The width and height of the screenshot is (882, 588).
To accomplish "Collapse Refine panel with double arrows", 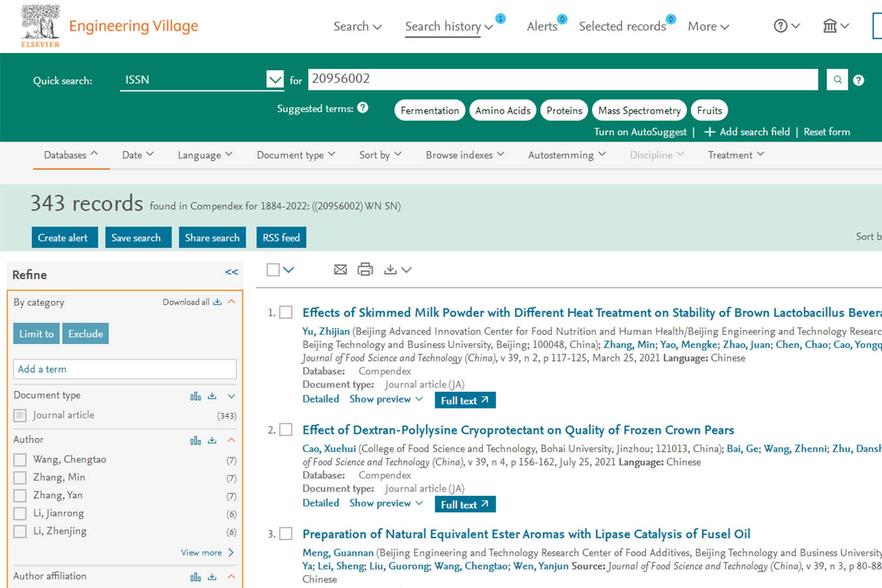I will pos(231,272).
